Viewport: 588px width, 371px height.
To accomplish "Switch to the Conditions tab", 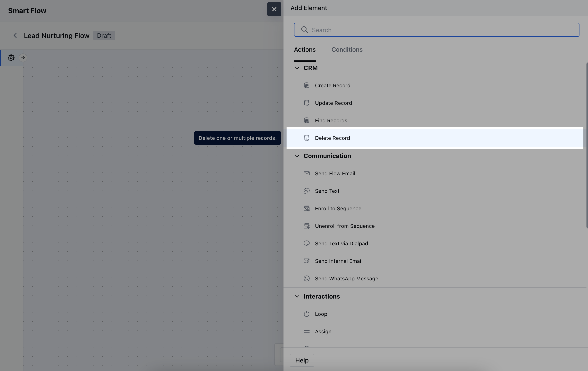I will (347, 49).
